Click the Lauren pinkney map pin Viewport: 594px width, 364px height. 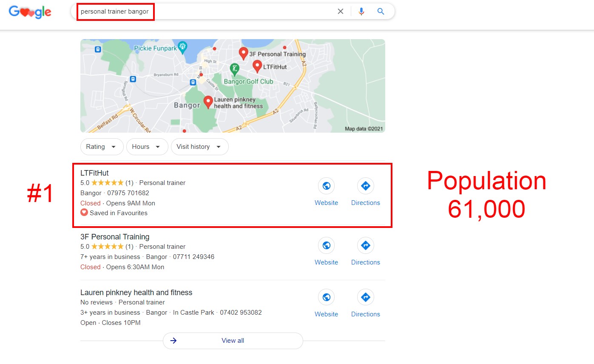tap(208, 102)
